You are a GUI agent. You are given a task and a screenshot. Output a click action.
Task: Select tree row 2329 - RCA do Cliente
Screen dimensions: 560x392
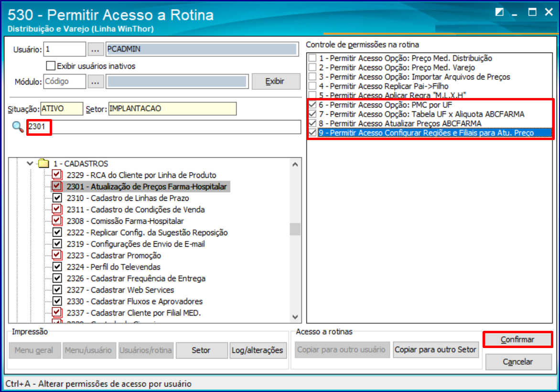tap(141, 175)
